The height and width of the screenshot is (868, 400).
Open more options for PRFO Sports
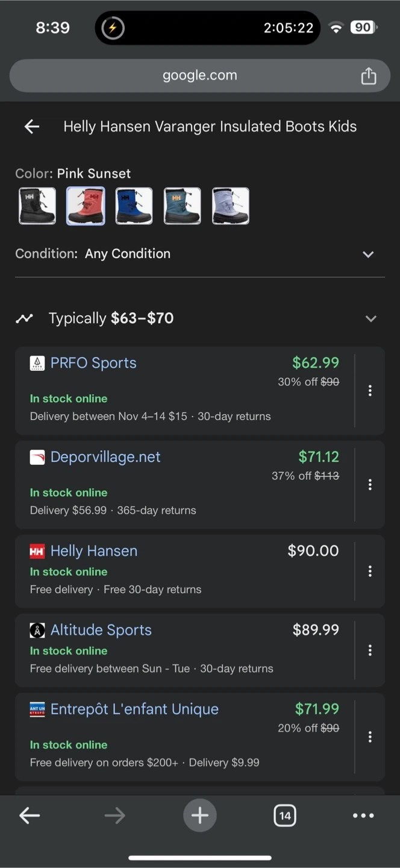[x=370, y=391]
